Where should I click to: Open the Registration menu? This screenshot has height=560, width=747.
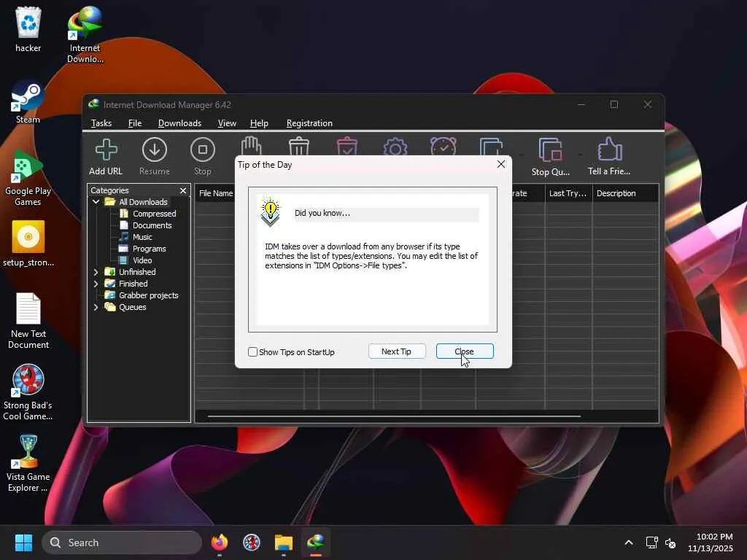click(309, 123)
